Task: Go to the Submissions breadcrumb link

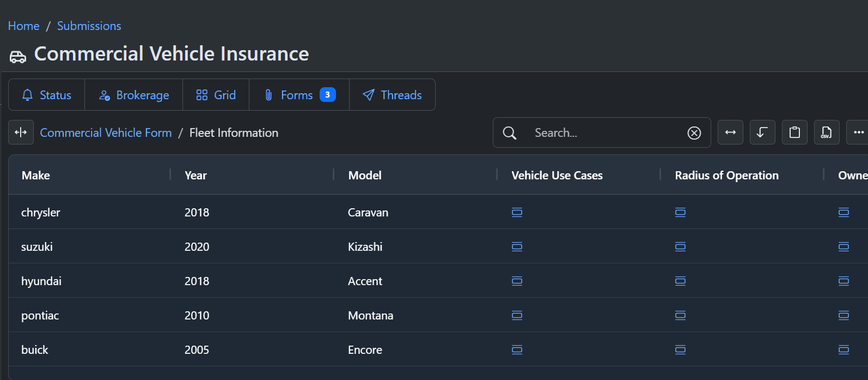Action: pyautogui.click(x=89, y=26)
